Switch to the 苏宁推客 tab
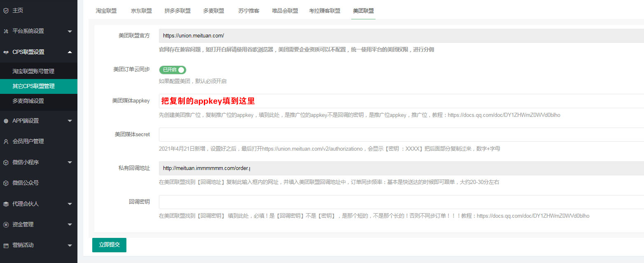The image size is (644, 263). (x=249, y=11)
